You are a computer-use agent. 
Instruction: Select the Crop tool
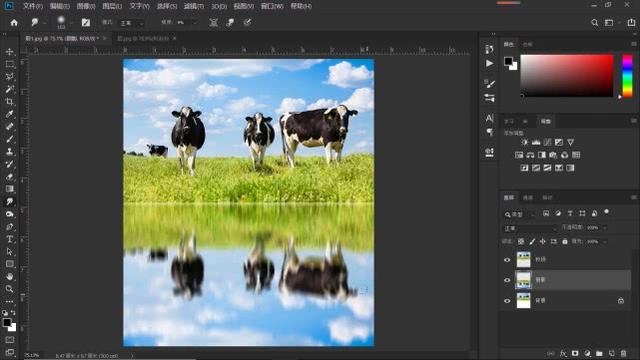click(9, 102)
